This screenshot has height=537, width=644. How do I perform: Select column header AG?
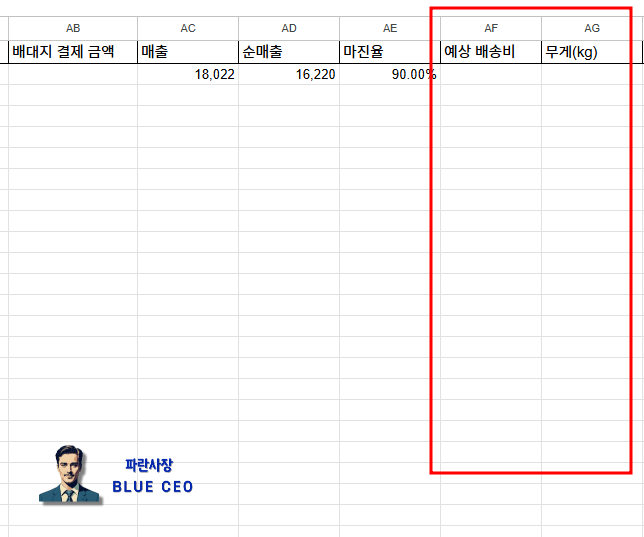click(592, 28)
